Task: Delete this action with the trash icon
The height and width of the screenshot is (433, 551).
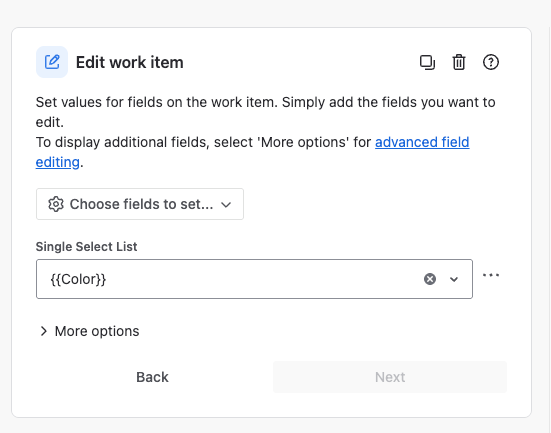Action: (x=459, y=63)
